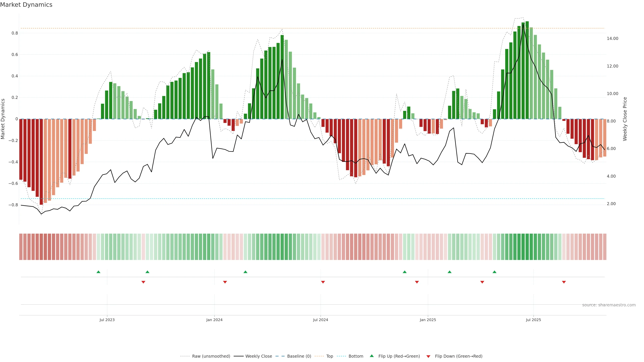Click the Market Dynamics chart title
This screenshot has height=362, width=644.
[26, 5]
